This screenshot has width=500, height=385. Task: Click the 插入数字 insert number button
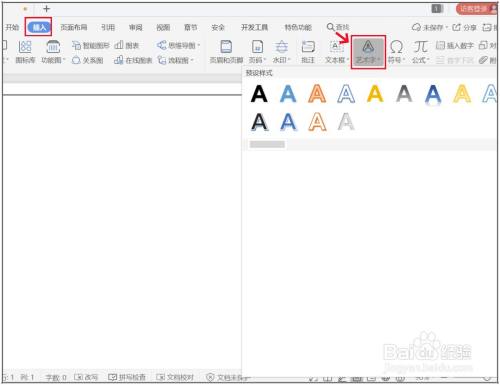point(455,45)
